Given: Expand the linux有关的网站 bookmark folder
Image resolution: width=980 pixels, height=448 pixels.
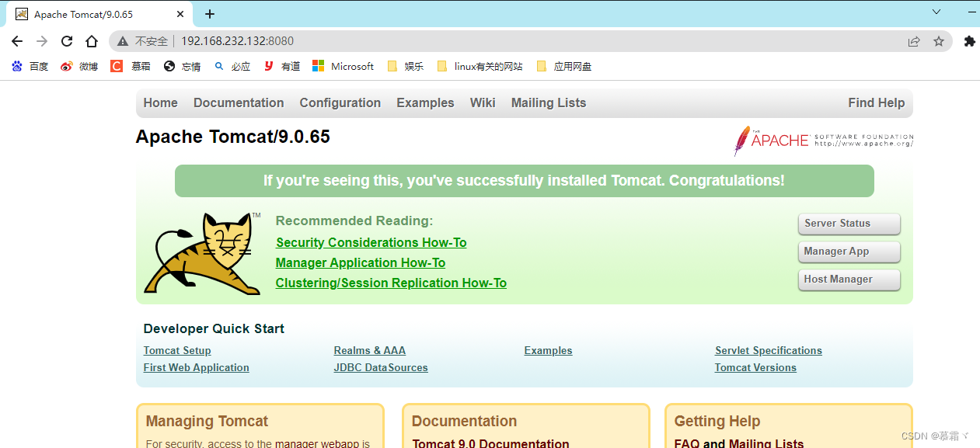Looking at the screenshot, I should click(x=480, y=67).
